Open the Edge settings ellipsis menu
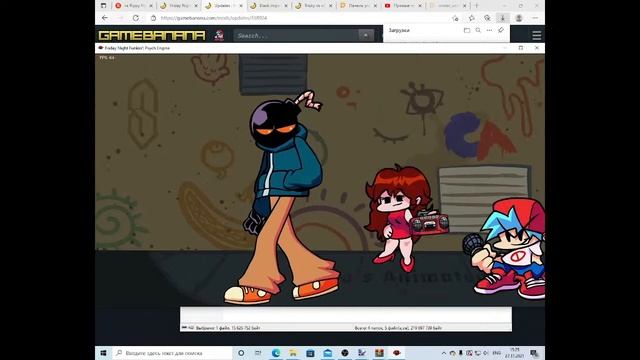This screenshot has height=360, width=640. pos(535,18)
